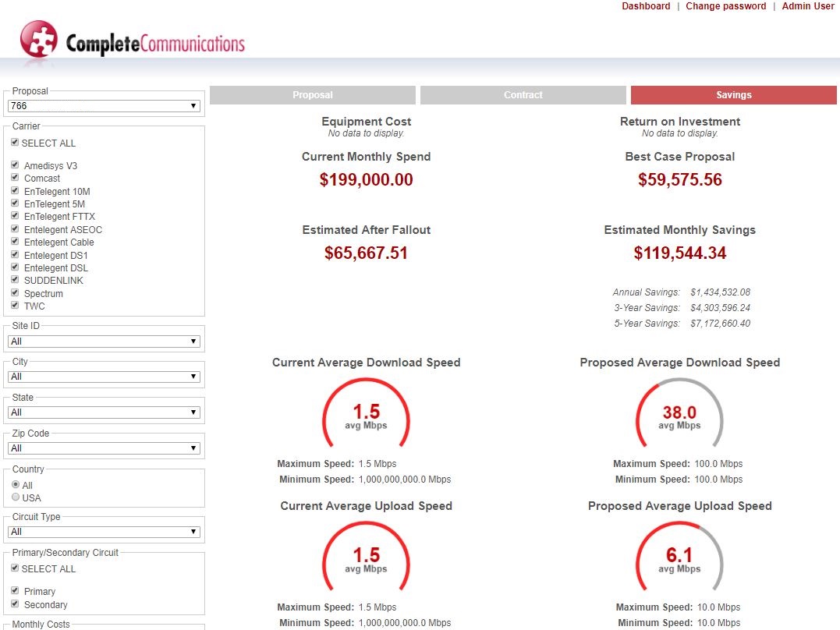Image resolution: width=840 pixels, height=630 pixels.
Task: Open the State dropdown
Action: click(104, 412)
